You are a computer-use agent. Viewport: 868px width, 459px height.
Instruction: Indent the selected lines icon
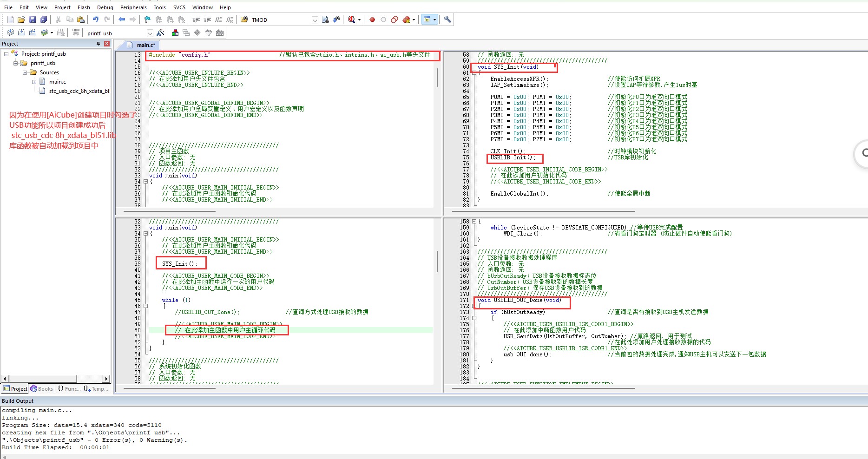pos(196,20)
